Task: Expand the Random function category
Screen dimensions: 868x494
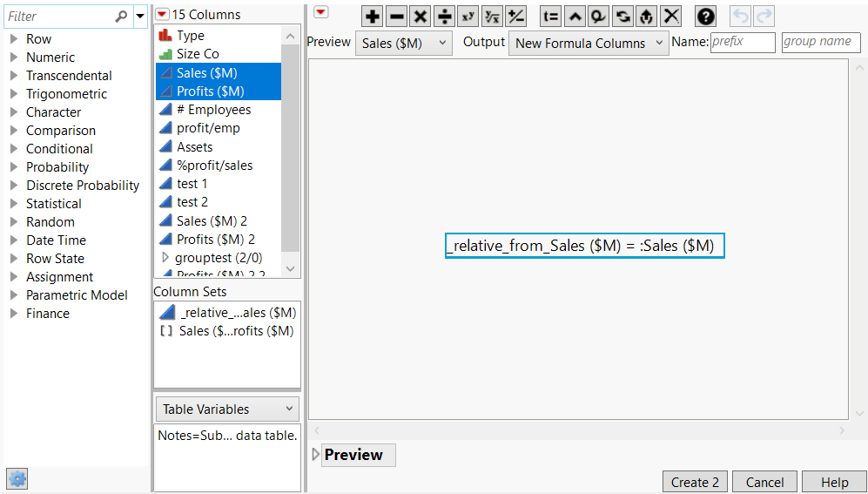Action: pos(15,221)
